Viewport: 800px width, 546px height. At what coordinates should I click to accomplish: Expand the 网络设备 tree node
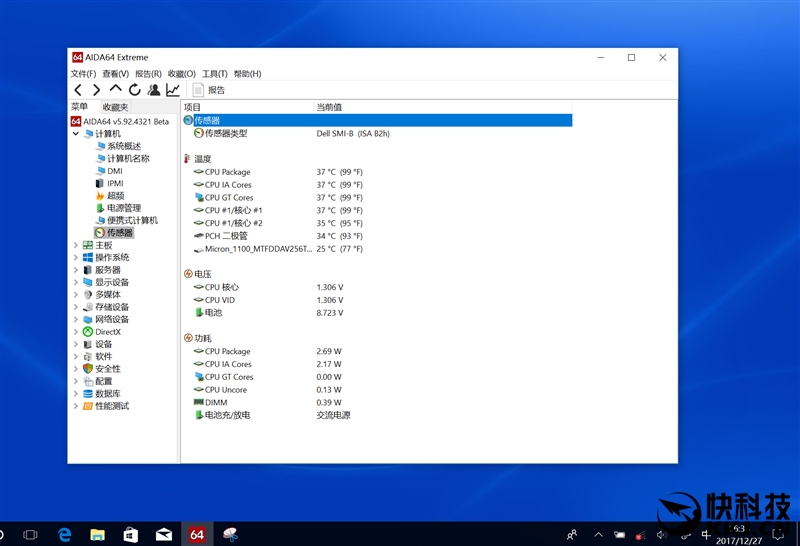pos(76,319)
